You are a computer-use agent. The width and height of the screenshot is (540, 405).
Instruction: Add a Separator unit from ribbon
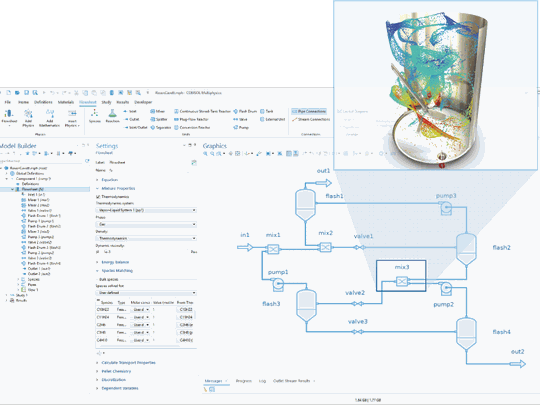point(160,127)
